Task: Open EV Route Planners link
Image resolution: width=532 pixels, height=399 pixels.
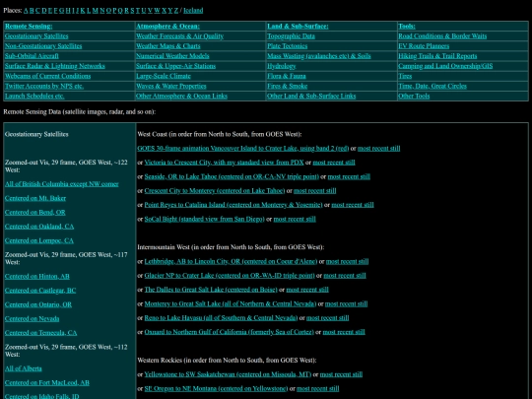Action: click(424, 45)
